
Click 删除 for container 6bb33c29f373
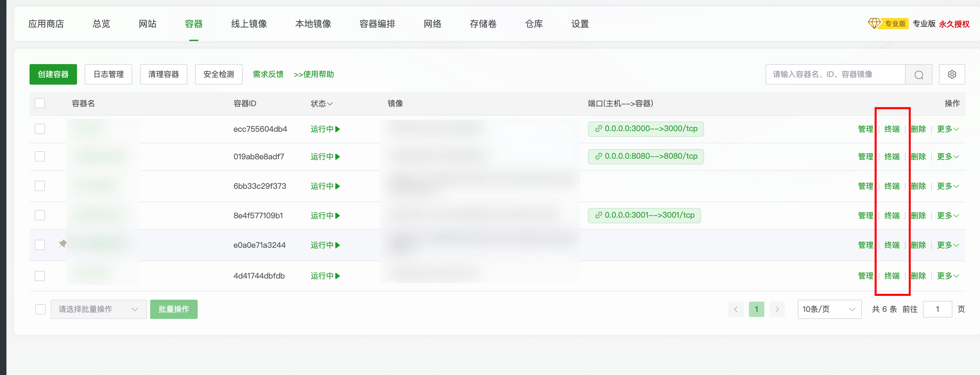coord(918,186)
